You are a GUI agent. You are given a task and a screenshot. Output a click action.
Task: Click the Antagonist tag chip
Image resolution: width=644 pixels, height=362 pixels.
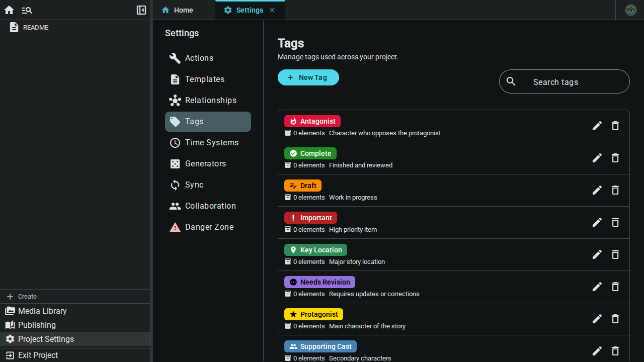point(312,121)
